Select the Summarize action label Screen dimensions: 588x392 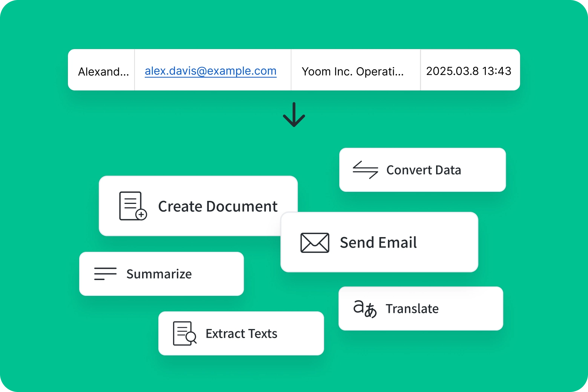pyautogui.click(x=159, y=274)
